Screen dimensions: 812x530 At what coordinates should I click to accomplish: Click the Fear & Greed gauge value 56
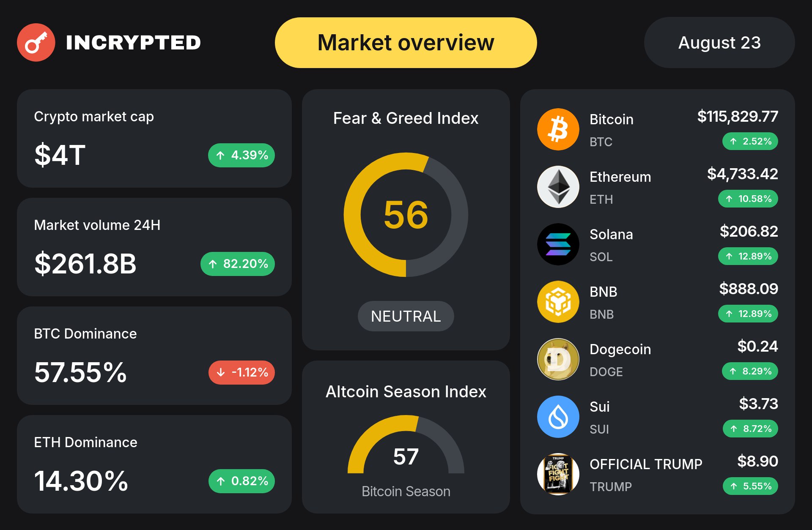(406, 215)
